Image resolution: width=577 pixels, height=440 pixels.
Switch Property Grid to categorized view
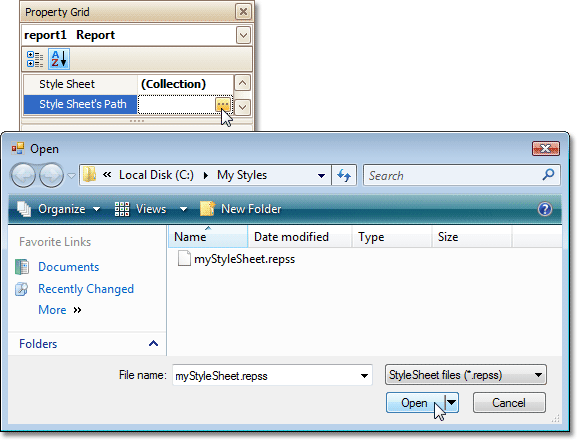[35, 59]
